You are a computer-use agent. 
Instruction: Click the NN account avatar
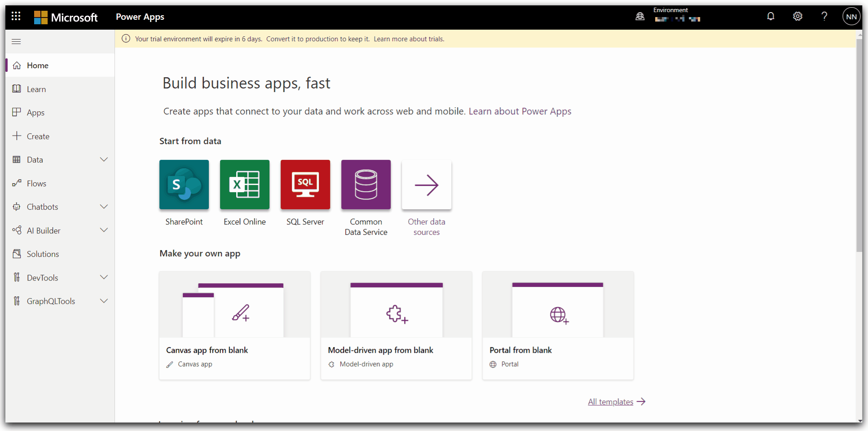(851, 17)
